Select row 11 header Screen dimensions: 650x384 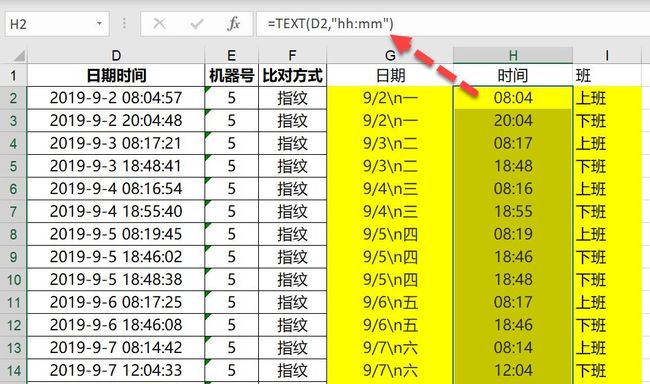[13, 302]
